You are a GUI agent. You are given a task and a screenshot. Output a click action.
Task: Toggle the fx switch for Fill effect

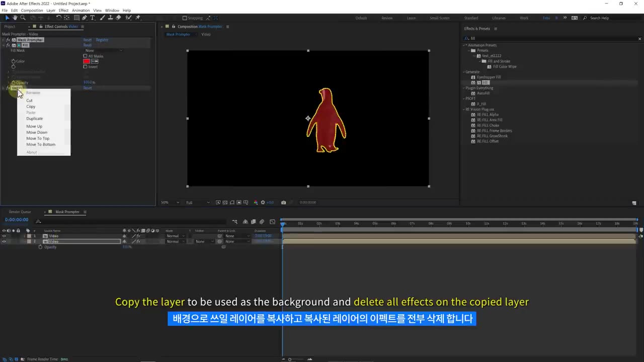(8, 45)
